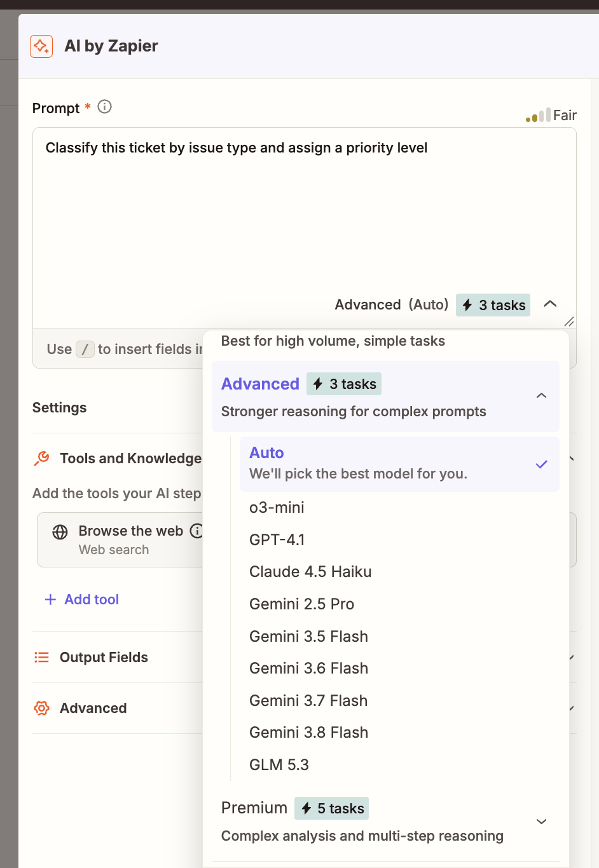Click the 'AI by Zapier' title

pos(111,46)
